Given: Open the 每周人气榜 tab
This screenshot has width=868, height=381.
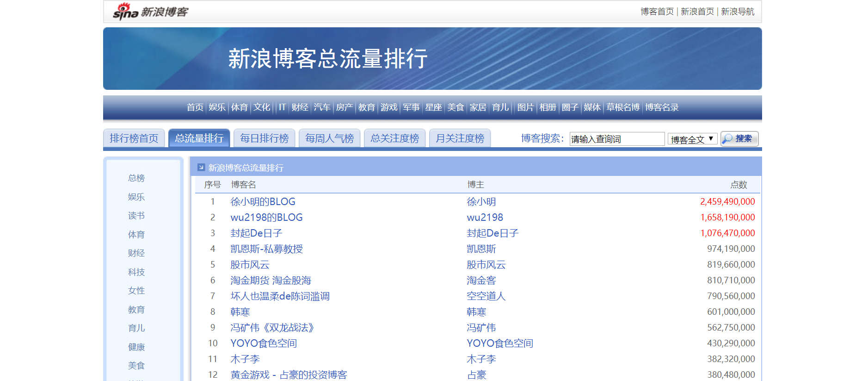Looking at the screenshot, I should [x=329, y=138].
